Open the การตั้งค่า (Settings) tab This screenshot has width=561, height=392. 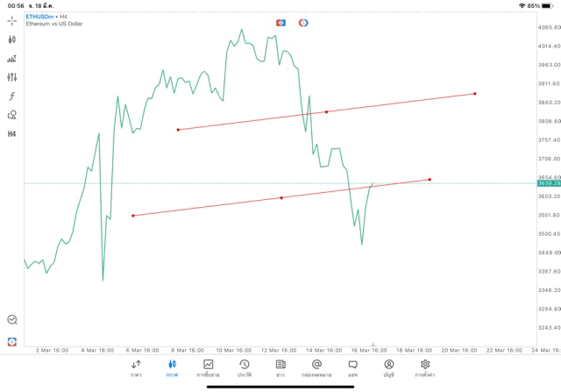(x=425, y=367)
